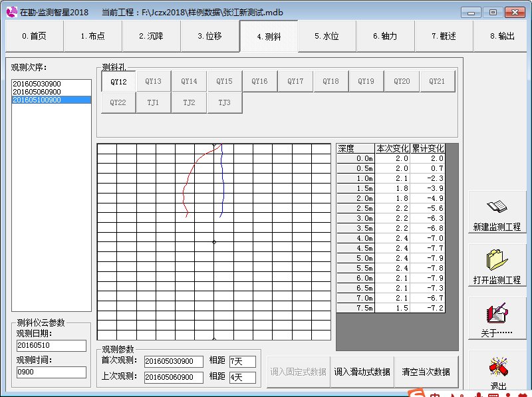
Task: Select inclinometer hole TJ2
Action: 189,102
